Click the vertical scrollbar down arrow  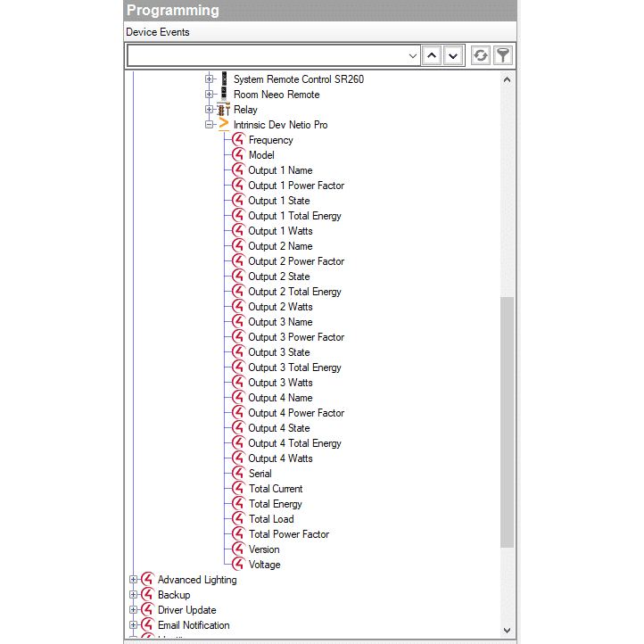[508, 630]
